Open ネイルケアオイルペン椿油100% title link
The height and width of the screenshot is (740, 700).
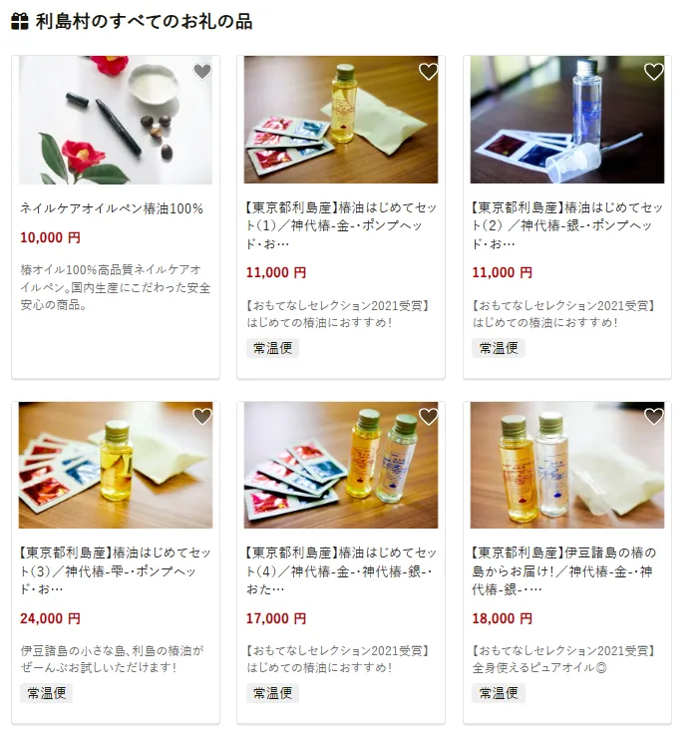click(x=112, y=208)
